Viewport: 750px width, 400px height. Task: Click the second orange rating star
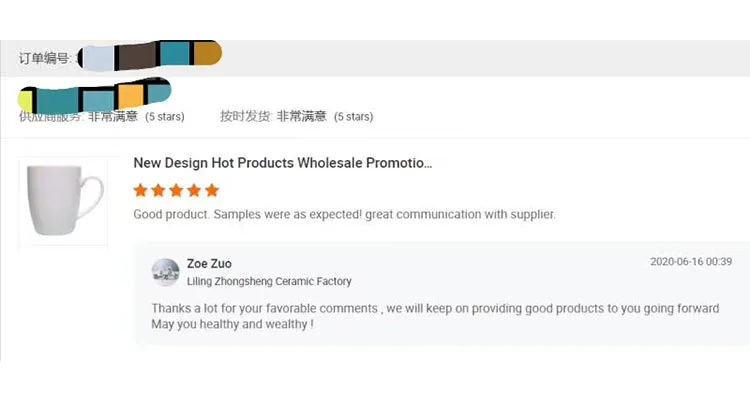click(158, 190)
